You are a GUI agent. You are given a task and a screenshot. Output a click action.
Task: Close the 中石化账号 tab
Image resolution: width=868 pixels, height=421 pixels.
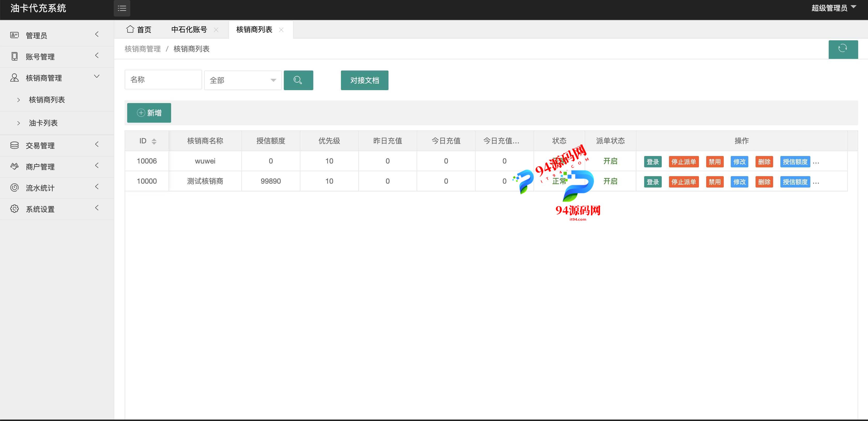point(216,30)
